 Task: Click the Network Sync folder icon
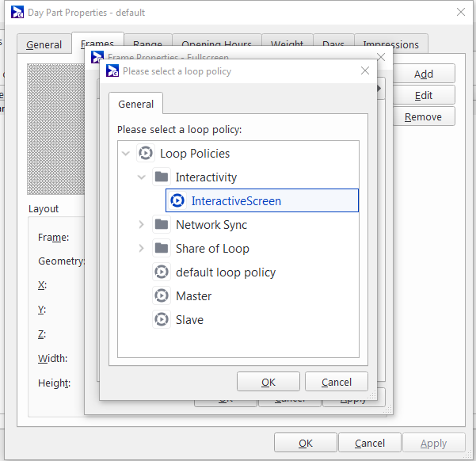coord(162,225)
